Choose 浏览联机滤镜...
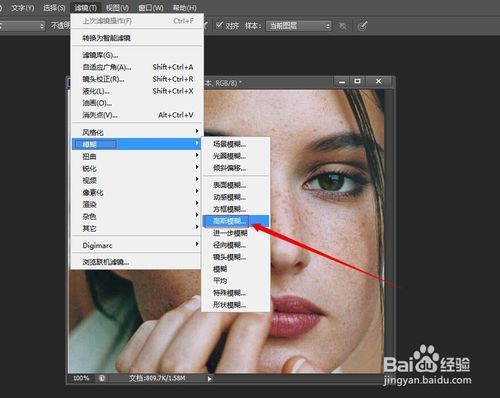 click(x=136, y=262)
